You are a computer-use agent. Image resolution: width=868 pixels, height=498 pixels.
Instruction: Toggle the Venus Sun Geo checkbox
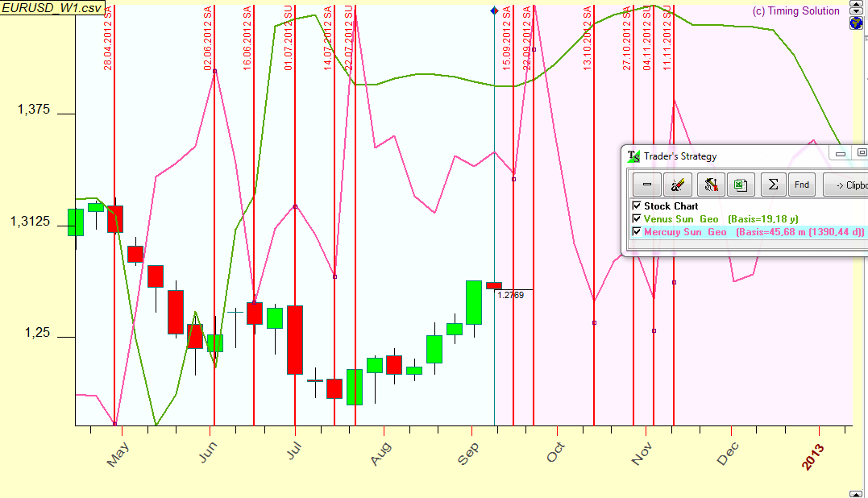point(637,218)
